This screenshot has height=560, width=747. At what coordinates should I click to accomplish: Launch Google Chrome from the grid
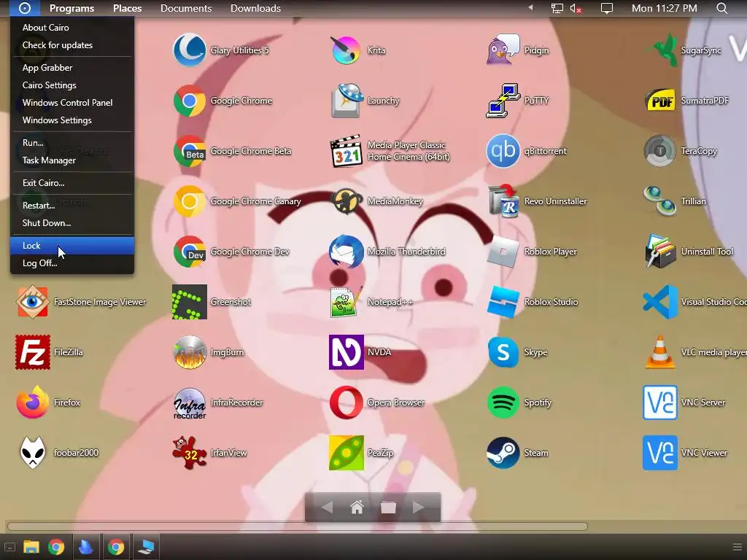click(x=190, y=101)
